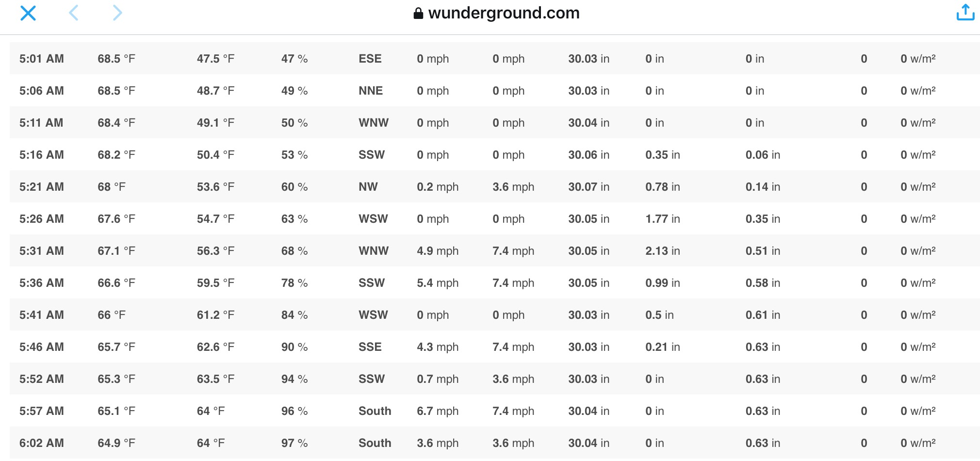Close the in-app browser with X icon

pos(28,13)
